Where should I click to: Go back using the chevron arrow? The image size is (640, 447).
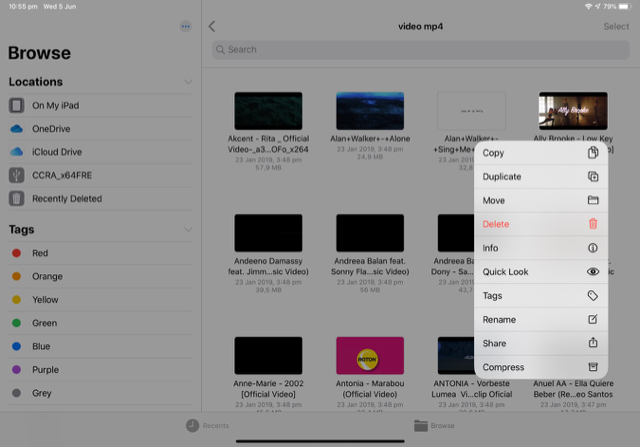[211, 27]
